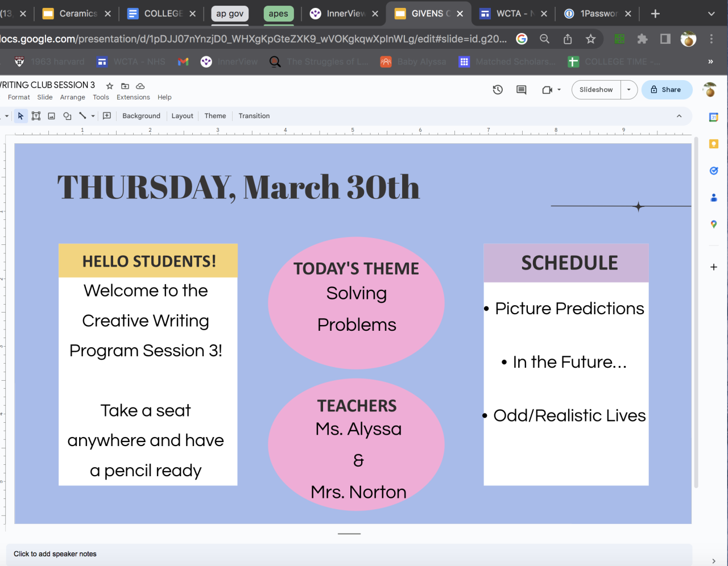Image resolution: width=728 pixels, height=566 pixels.
Task: Open the Extensions menu
Action: click(133, 98)
